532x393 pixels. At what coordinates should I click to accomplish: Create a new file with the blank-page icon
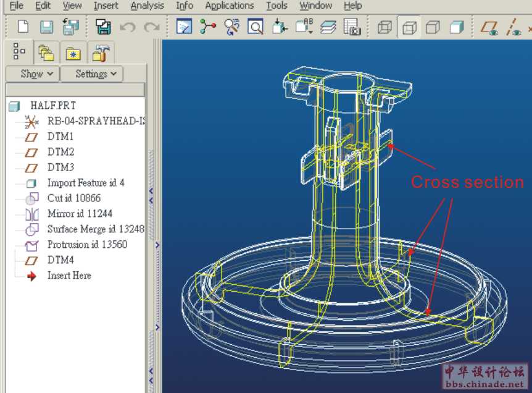click(23, 27)
